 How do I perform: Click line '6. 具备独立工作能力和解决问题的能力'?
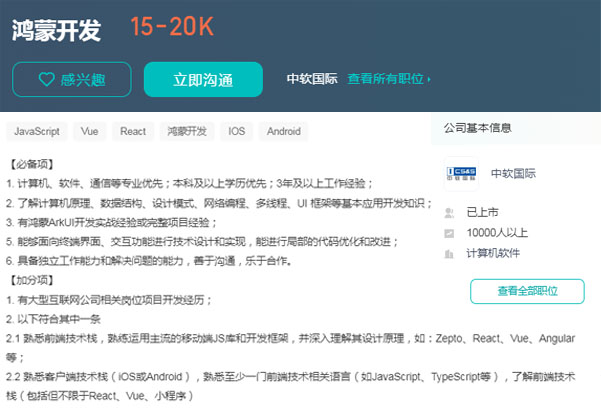pyautogui.click(x=149, y=261)
